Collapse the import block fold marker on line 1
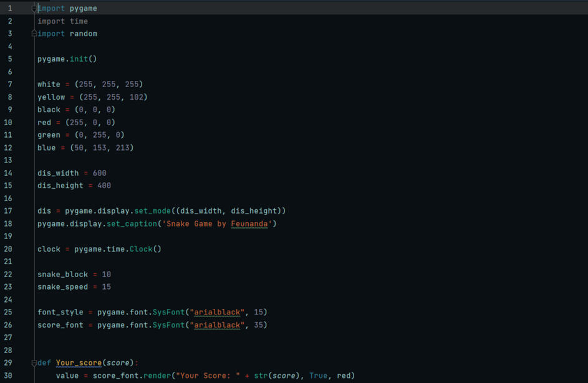The image size is (588, 383). (34, 9)
